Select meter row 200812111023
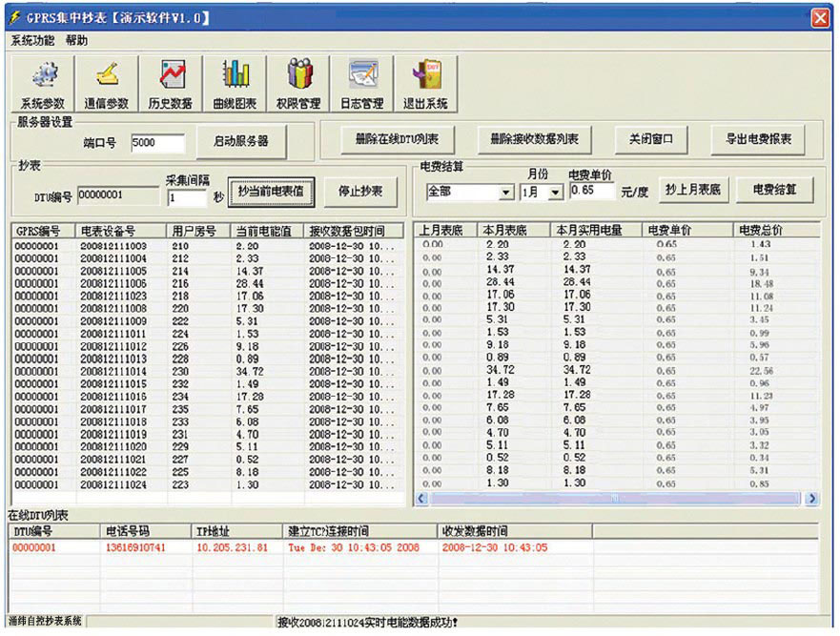This screenshot has width=840, height=636. pos(208,296)
